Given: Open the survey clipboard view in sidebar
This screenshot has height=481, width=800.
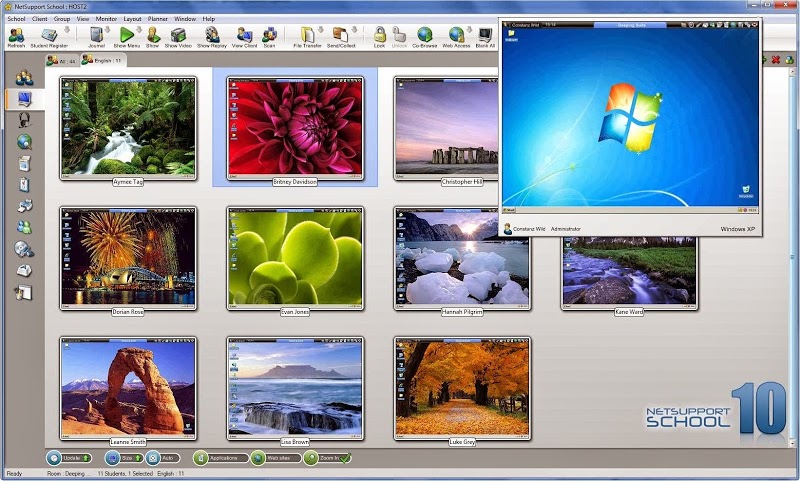Looking at the screenshot, I should pos(24,184).
